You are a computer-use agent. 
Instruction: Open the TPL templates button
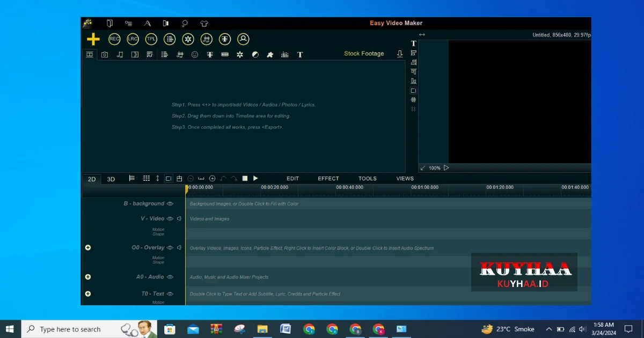click(x=151, y=39)
